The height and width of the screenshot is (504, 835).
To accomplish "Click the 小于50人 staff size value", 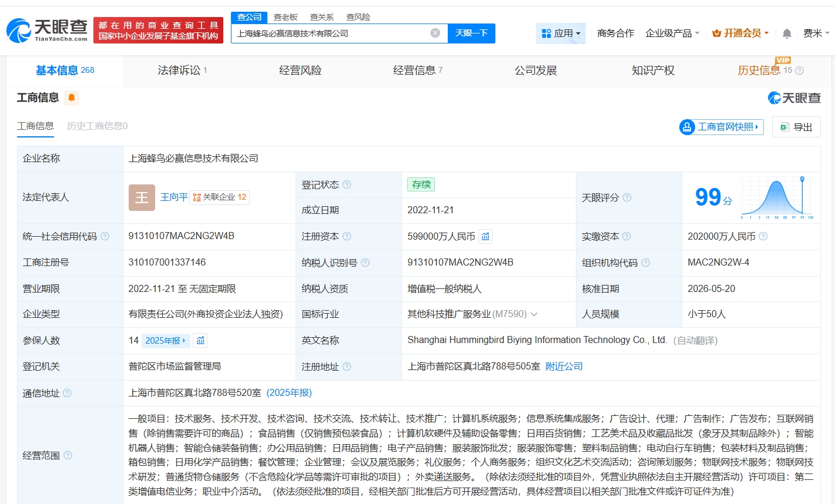I will [x=706, y=314].
